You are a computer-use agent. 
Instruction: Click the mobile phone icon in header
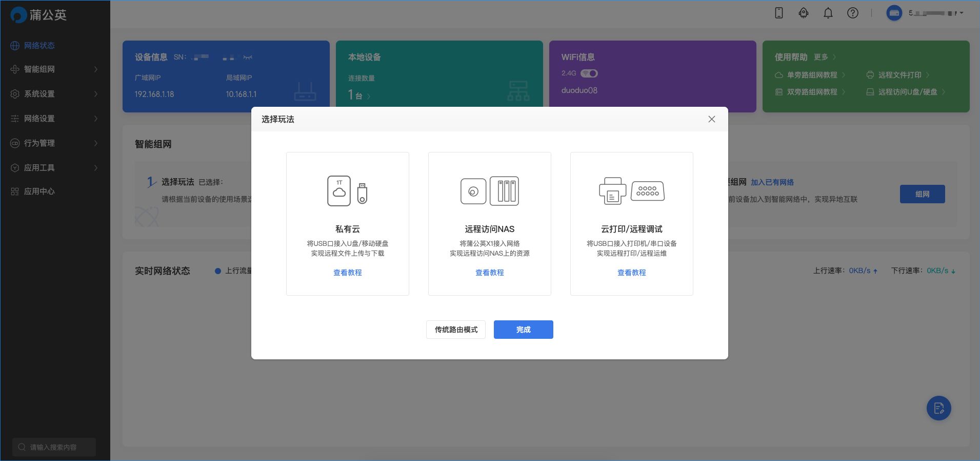[x=778, y=13]
